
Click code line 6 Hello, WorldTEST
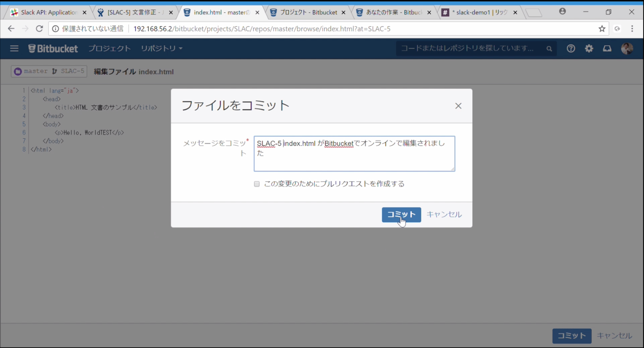89,133
